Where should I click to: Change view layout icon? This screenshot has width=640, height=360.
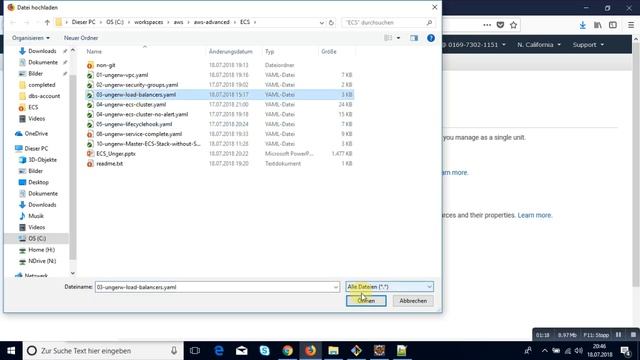tap(388, 38)
